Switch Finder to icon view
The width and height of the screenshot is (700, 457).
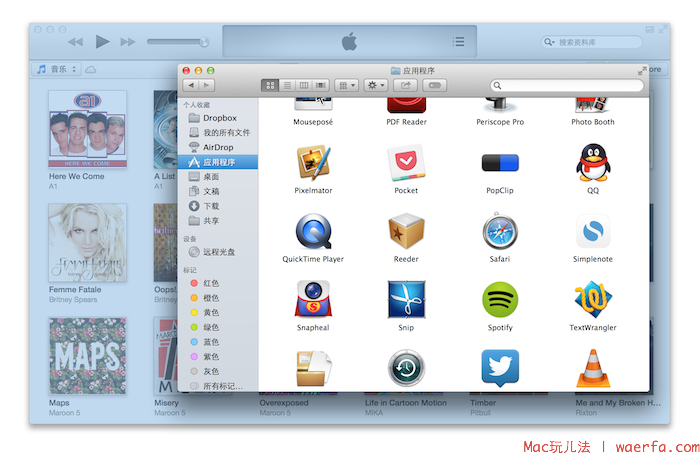(270, 85)
